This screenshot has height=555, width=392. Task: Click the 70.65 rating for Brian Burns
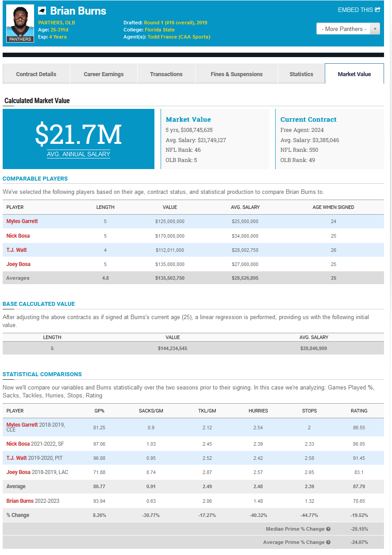tap(359, 501)
